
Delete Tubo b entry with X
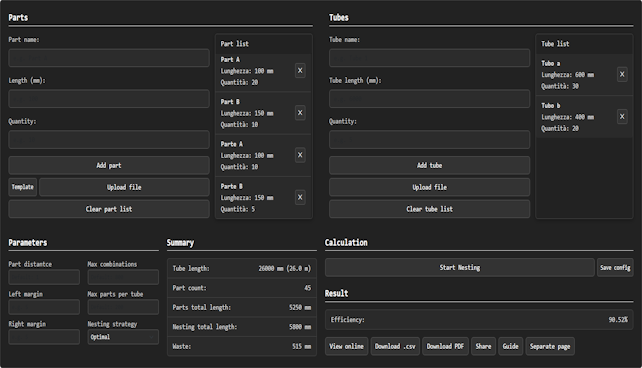pyautogui.click(x=622, y=117)
